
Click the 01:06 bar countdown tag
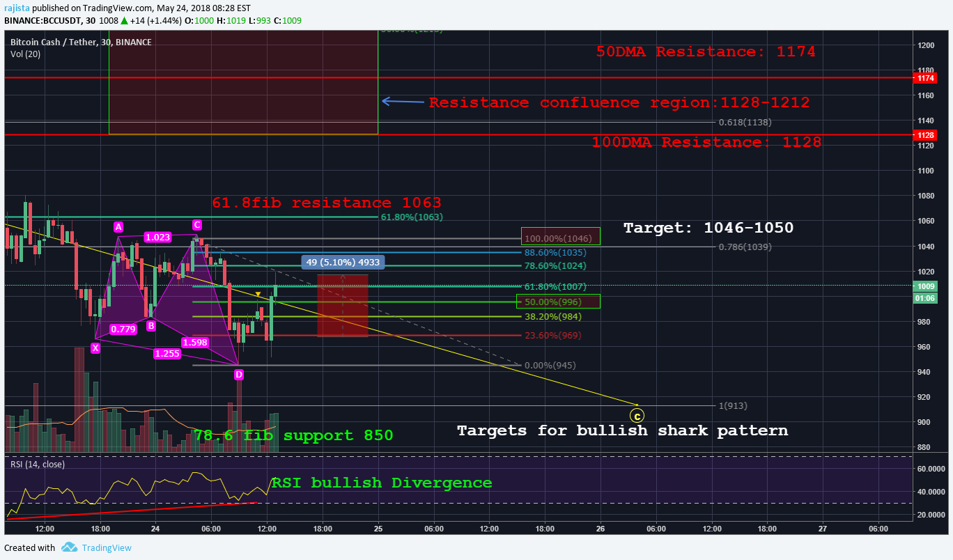[926, 298]
